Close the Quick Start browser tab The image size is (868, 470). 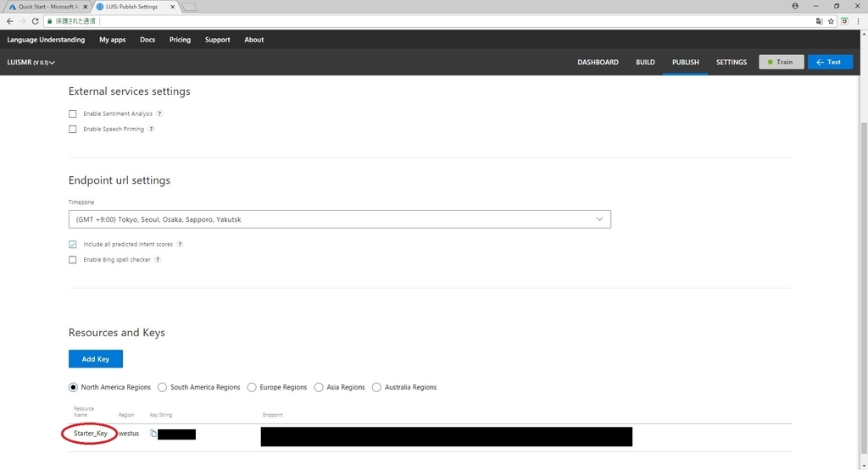pos(86,7)
